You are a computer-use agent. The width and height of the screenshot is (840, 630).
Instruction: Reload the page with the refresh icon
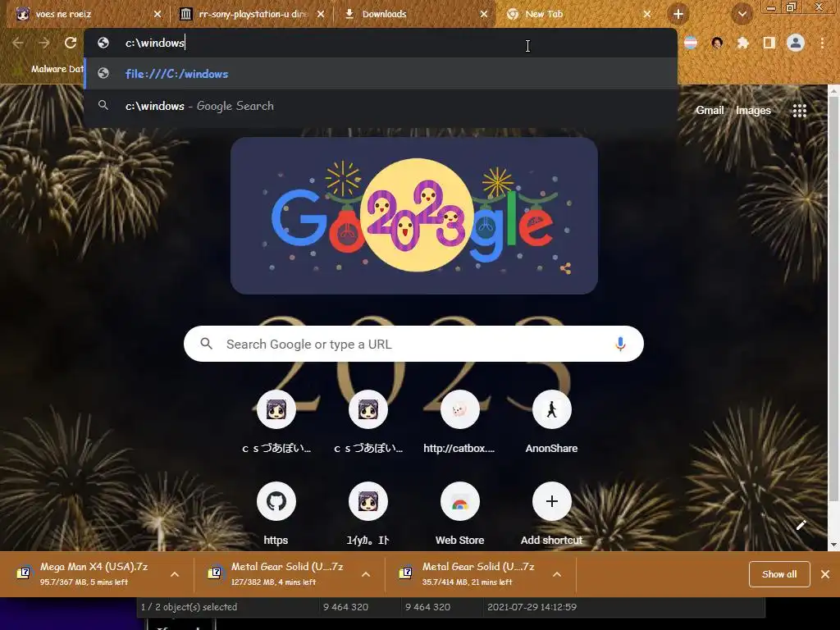coord(71,43)
